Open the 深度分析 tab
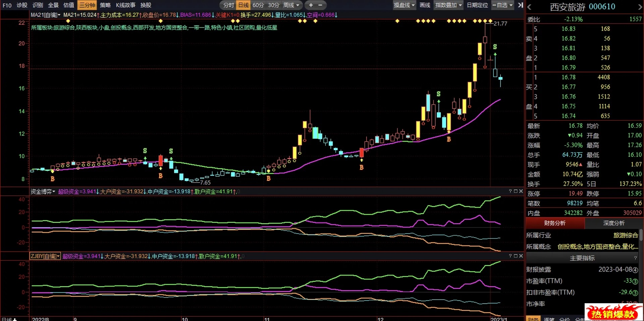Viewport: 644px width, 321px height. [x=614, y=223]
